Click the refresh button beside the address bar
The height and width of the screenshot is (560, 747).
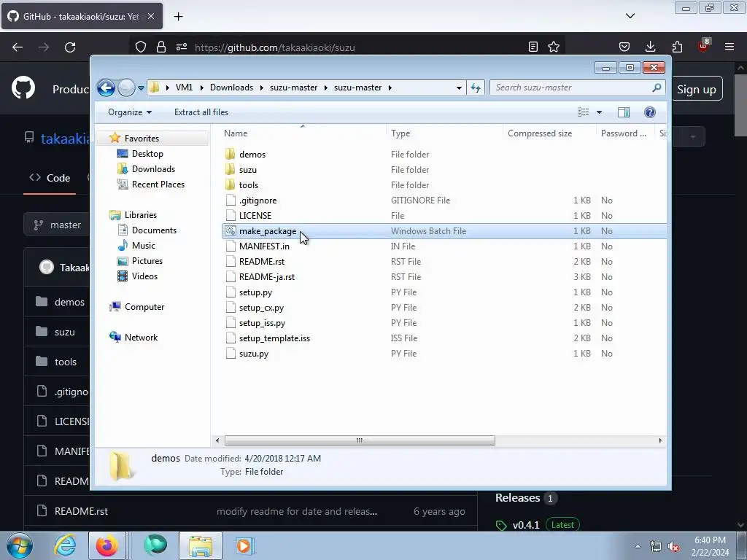[x=476, y=87]
